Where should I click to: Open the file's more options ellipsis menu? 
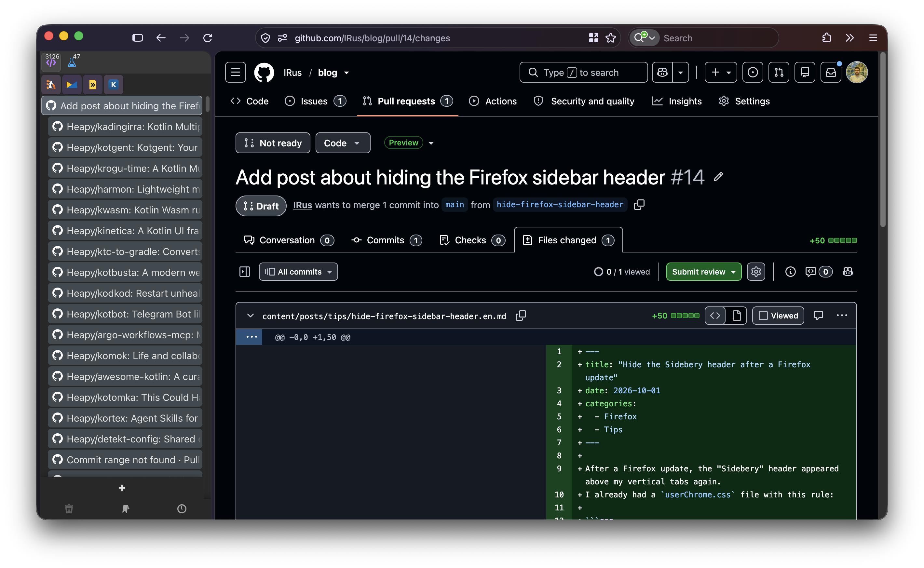842,316
